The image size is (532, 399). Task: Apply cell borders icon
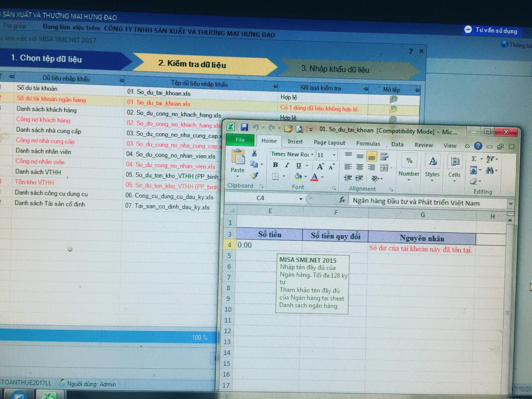[276, 176]
